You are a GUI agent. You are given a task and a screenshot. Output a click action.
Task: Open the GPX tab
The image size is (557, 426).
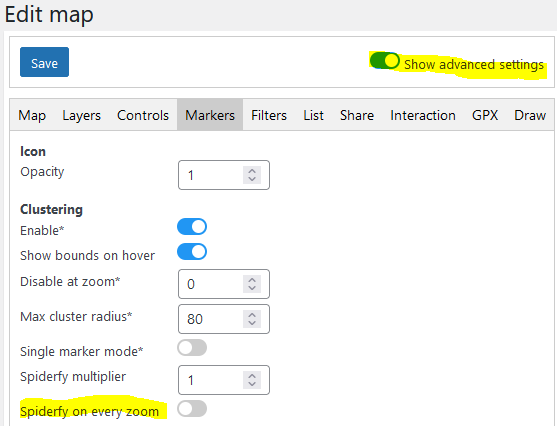(485, 115)
